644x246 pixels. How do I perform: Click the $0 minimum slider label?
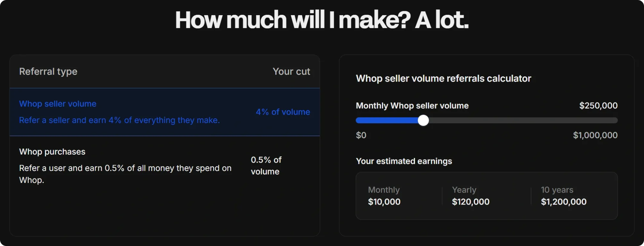pyautogui.click(x=361, y=135)
